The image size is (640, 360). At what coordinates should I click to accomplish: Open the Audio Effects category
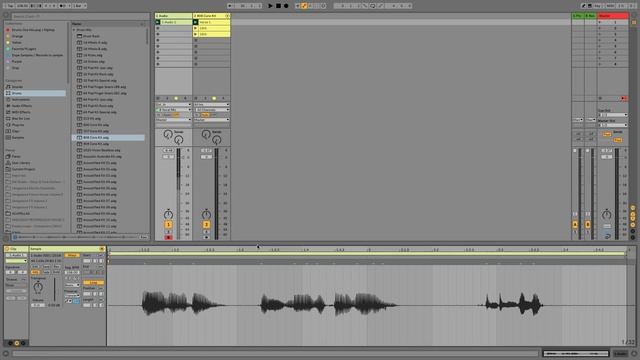22,106
